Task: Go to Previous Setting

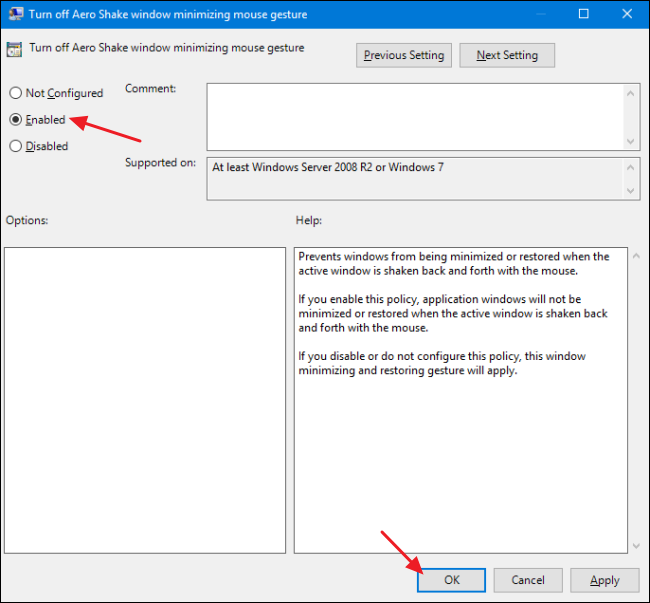Action: click(x=404, y=55)
